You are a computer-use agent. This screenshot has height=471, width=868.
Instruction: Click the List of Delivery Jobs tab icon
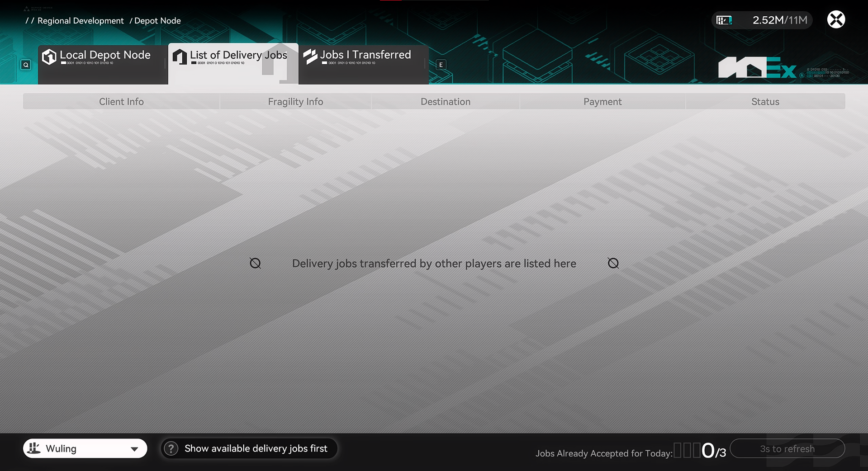click(180, 57)
